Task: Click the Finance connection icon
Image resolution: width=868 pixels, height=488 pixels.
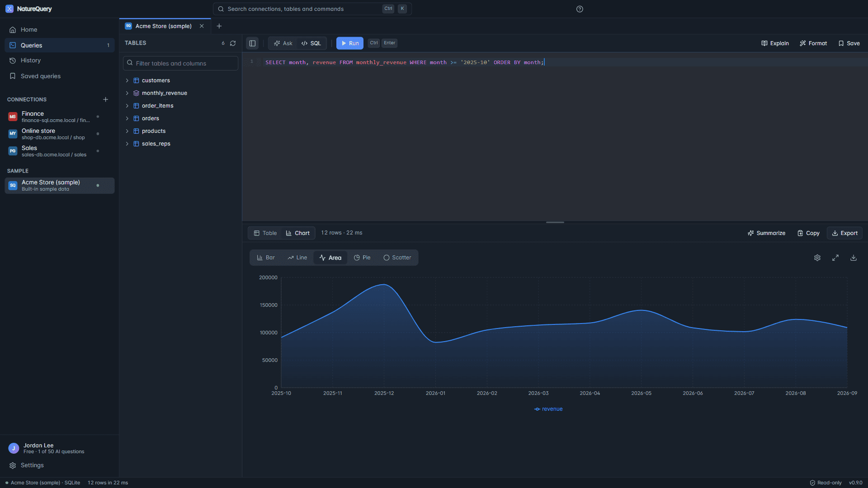Action: [13, 117]
